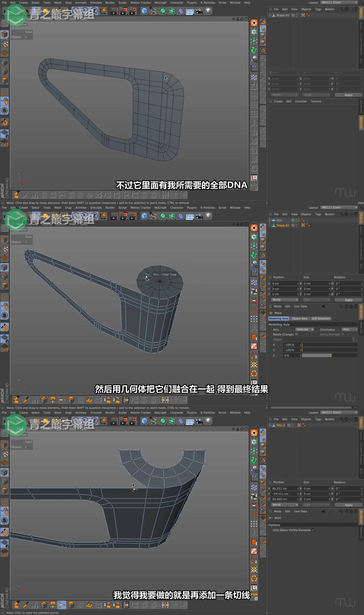Viewport: 364px width, 615px height.
Task: Open World coordinate dropdown in bottom frame
Action: coord(285,505)
